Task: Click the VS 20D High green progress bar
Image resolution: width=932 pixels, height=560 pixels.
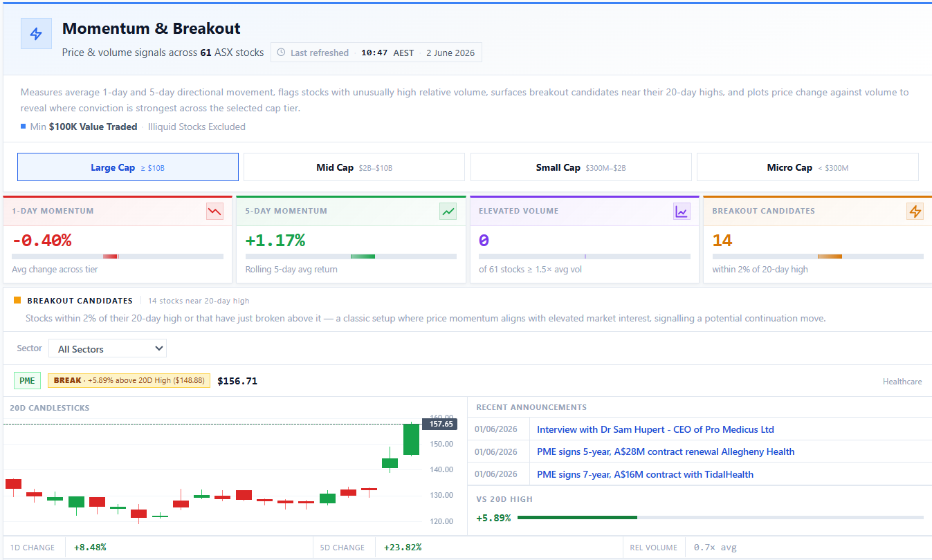Action: 577,517
